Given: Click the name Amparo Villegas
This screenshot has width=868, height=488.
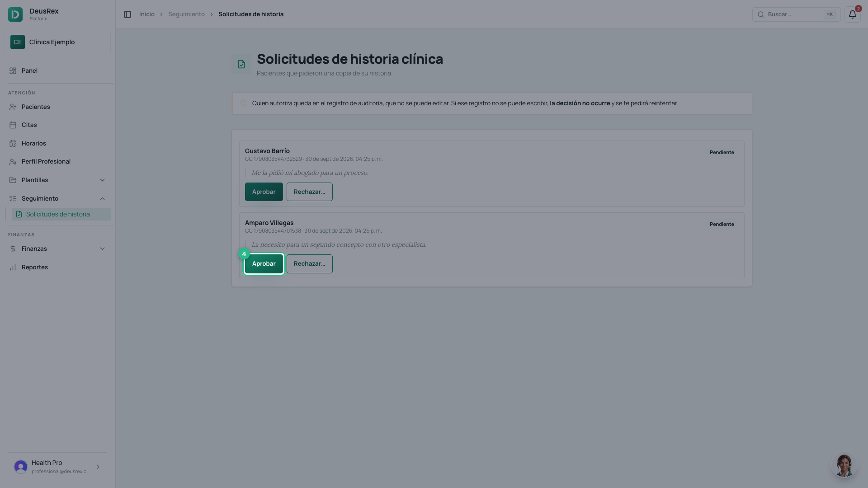Looking at the screenshot, I should tap(269, 223).
